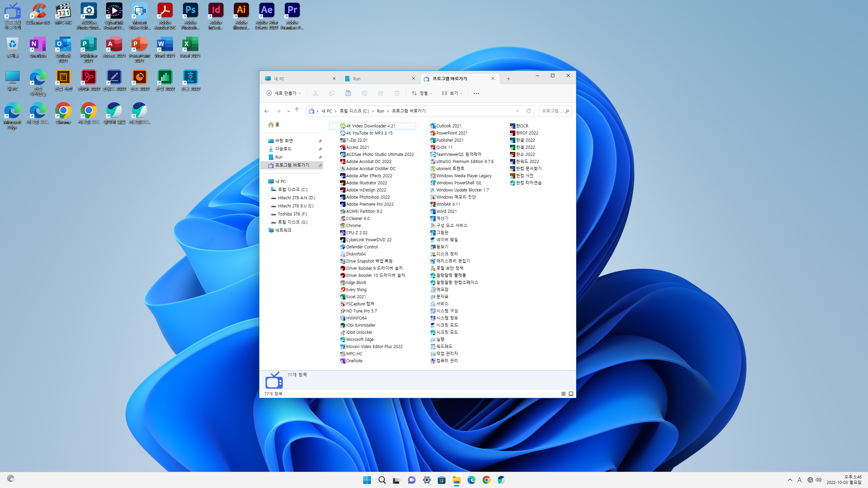Viewport: 868px width, 488px height.
Task: Select CCleaner 6.0 in file list
Action: pyautogui.click(x=357, y=218)
